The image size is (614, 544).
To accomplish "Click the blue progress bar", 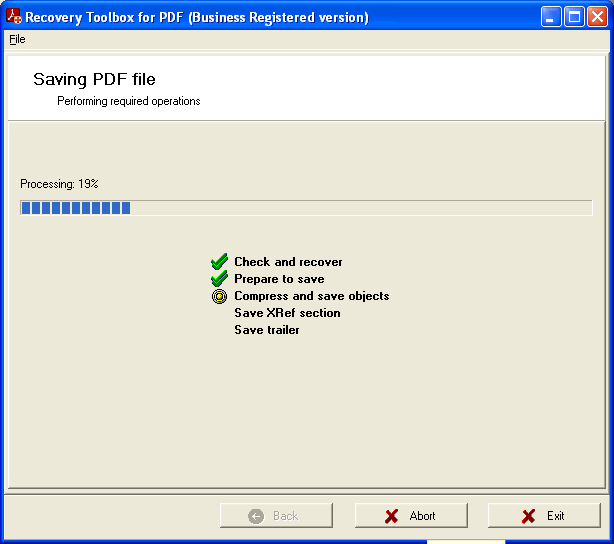I will tap(306, 208).
